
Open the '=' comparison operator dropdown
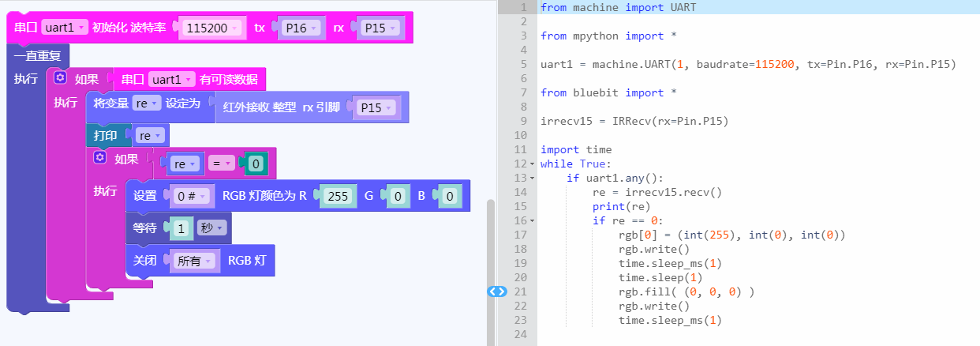tap(222, 164)
